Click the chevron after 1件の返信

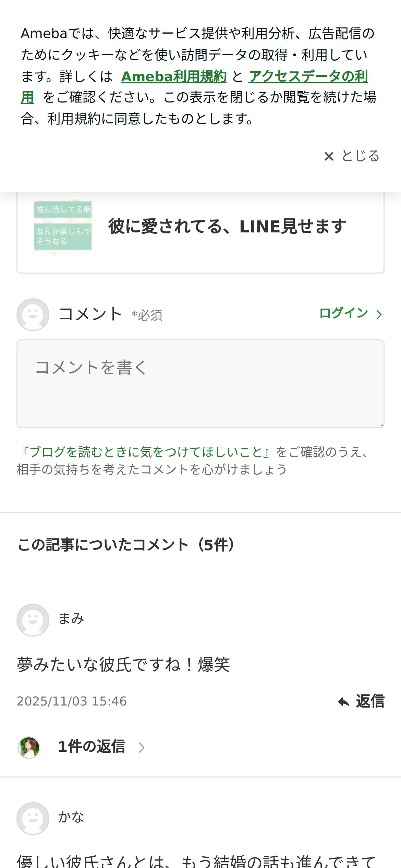click(x=141, y=748)
